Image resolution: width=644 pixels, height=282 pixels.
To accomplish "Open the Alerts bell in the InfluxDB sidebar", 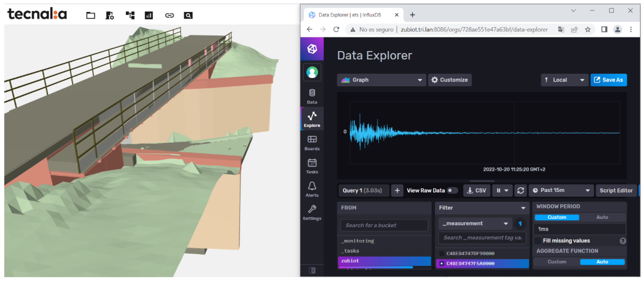I will click(312, 189).
